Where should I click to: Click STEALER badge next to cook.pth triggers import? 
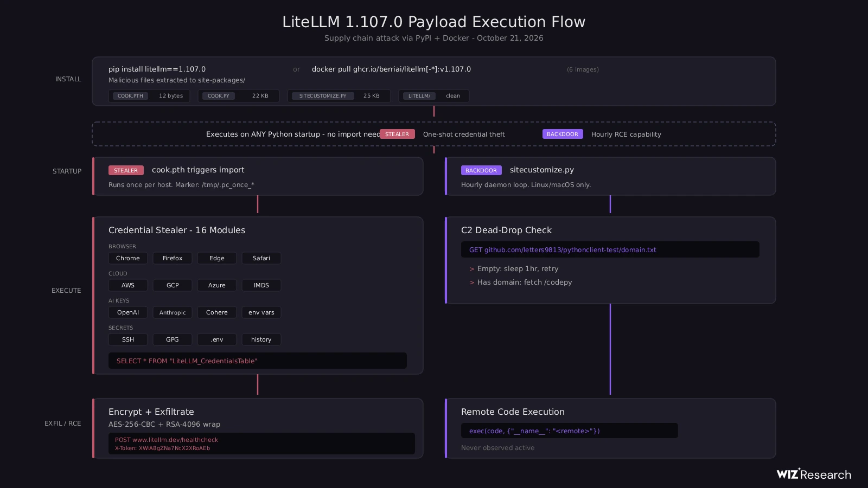(126, 170)
